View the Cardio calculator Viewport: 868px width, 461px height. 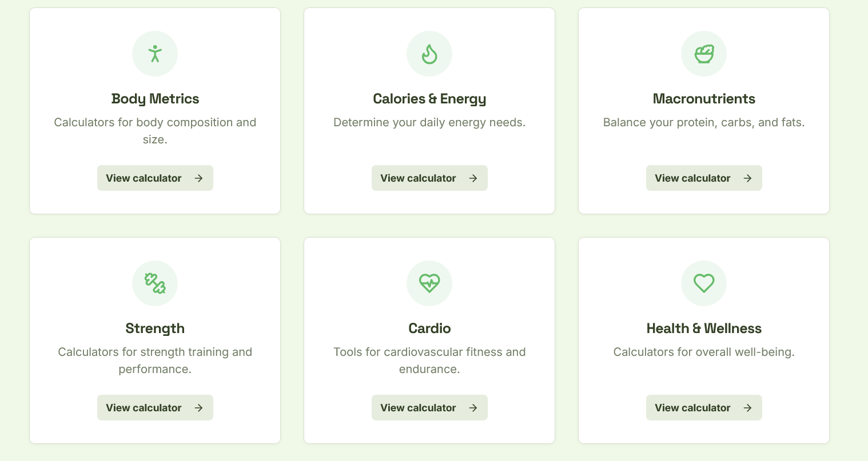click(x=429, y=407)
